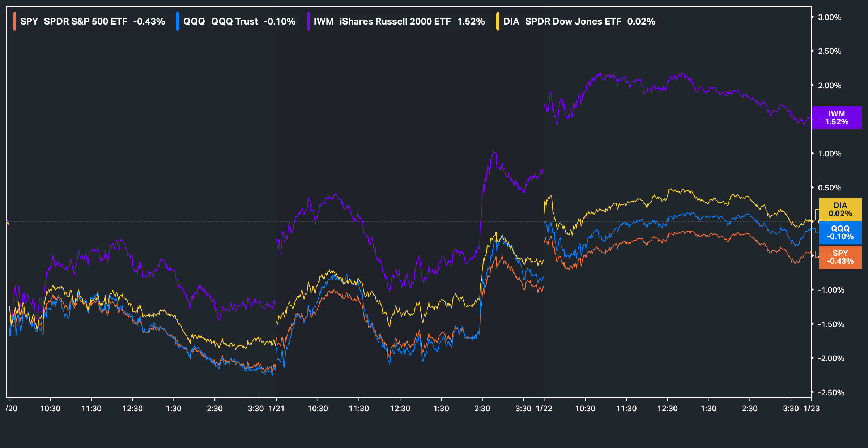868x448 pixels.
Task: Click the blue QQQ -0.10% axis tag
Action: tap(840, 233)
